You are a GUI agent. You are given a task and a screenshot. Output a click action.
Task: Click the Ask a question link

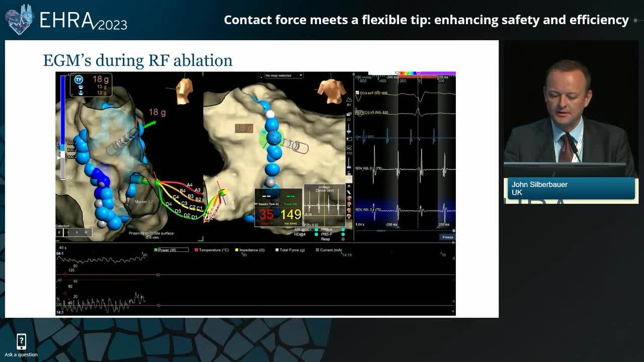click(x=21, y=354)
